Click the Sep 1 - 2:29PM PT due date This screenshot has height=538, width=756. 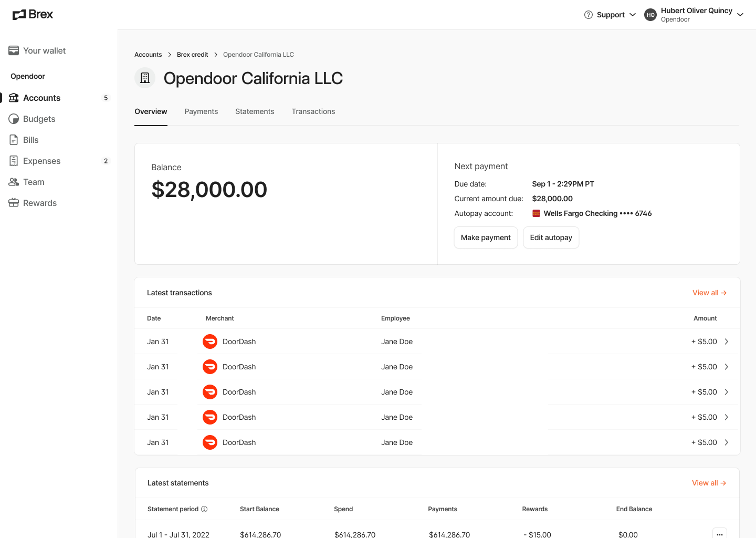563,184
